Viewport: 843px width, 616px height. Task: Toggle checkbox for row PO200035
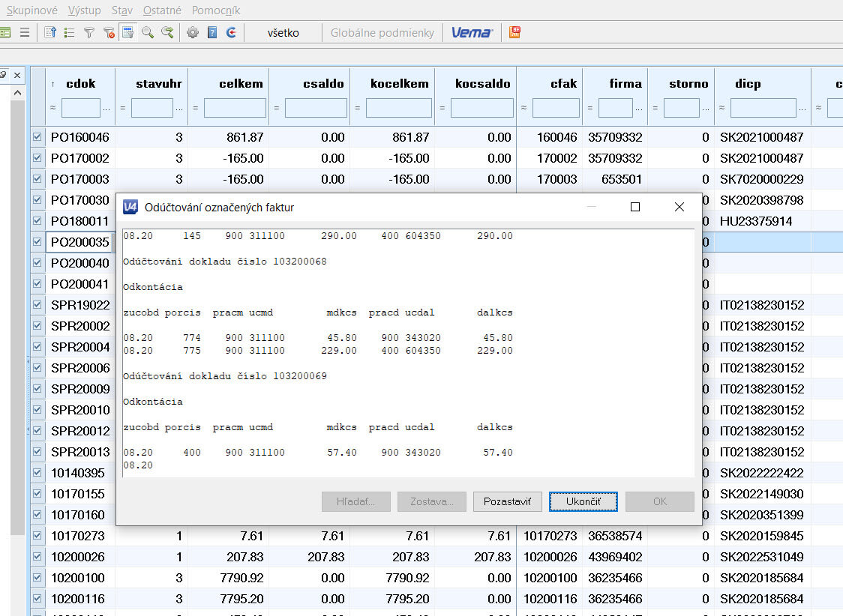pos(37,241)
